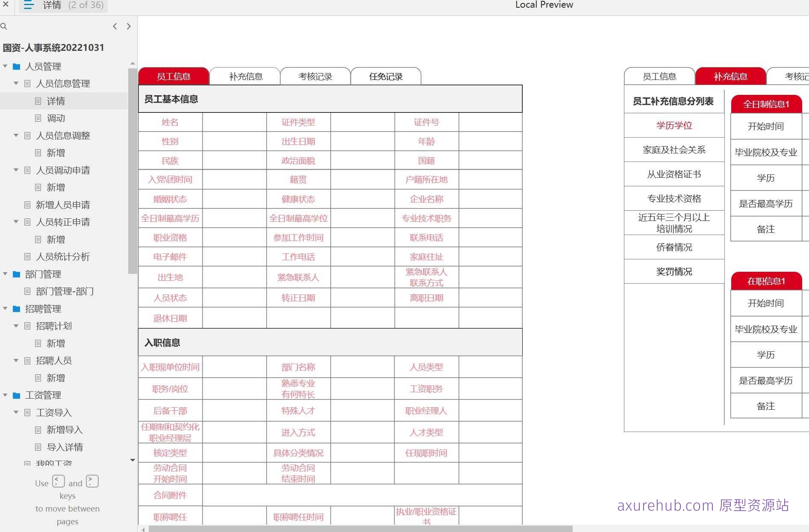Switch to the 任免记录 tab

click(x=386, y=76)
